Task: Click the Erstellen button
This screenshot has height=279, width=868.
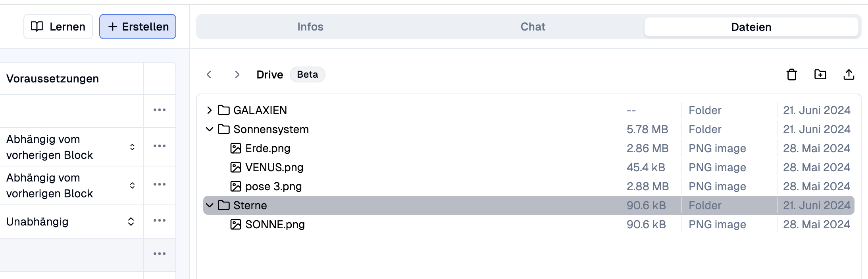Action: point(138,27)
